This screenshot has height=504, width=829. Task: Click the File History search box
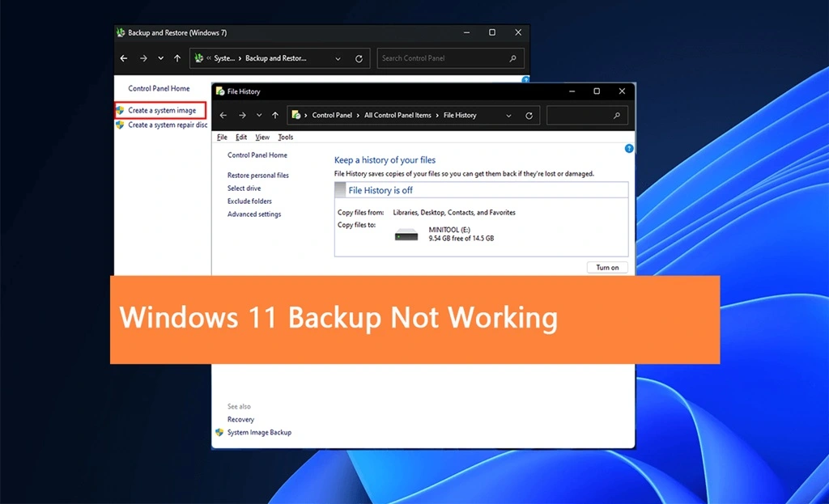tap(587, 115)
